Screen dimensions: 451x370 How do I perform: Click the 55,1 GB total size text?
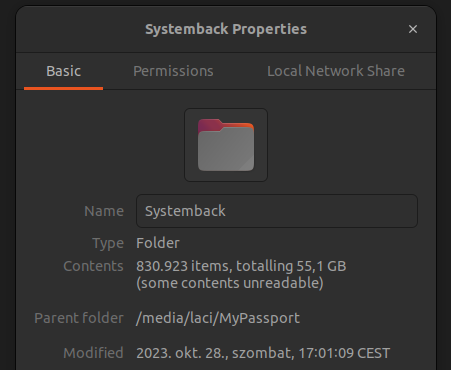[x=321, y=266]
